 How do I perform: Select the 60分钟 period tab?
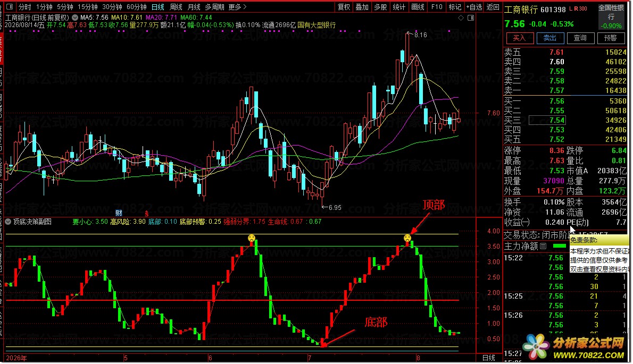coord(137,7)
